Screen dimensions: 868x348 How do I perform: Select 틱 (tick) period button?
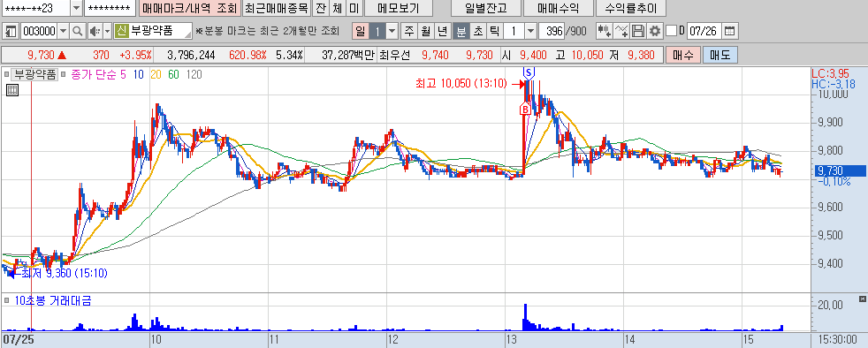tap(494, 31)
